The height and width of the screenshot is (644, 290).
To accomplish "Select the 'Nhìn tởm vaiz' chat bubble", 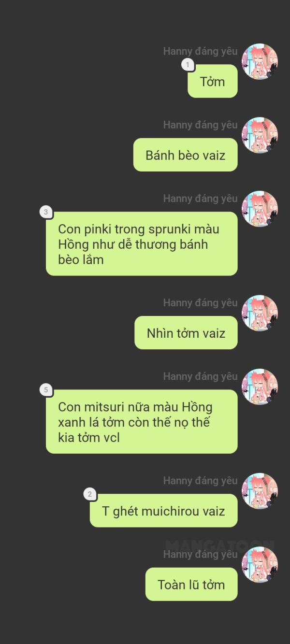I will (x=186, y=332).
